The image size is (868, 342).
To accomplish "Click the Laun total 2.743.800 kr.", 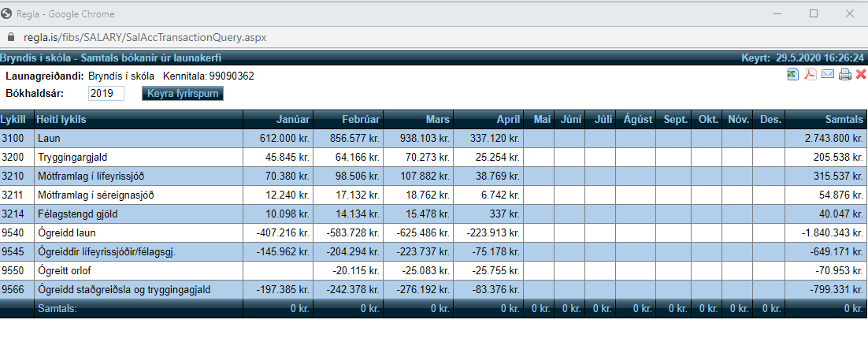I will [x=830, y=139].
